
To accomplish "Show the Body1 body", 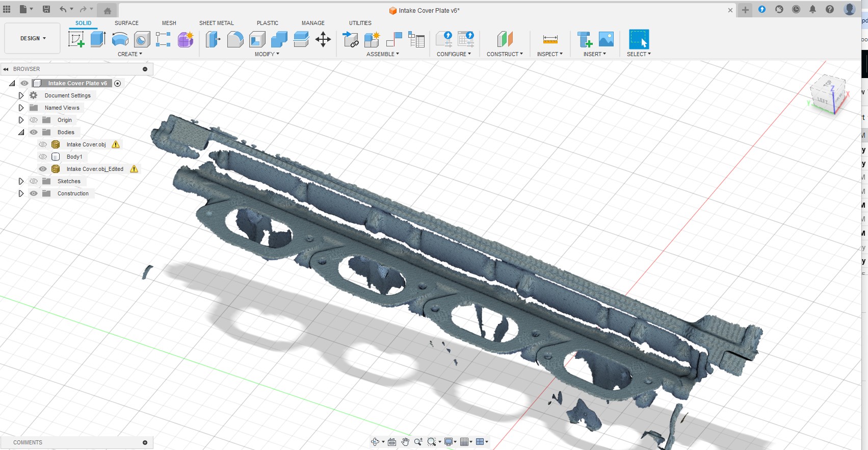I will click(x=43, y=157).
